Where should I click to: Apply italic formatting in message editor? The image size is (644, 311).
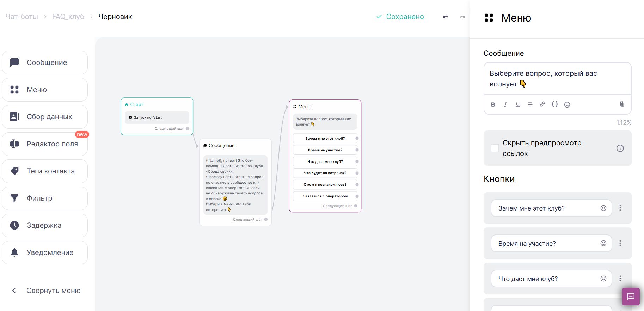[x=505, y=104]
